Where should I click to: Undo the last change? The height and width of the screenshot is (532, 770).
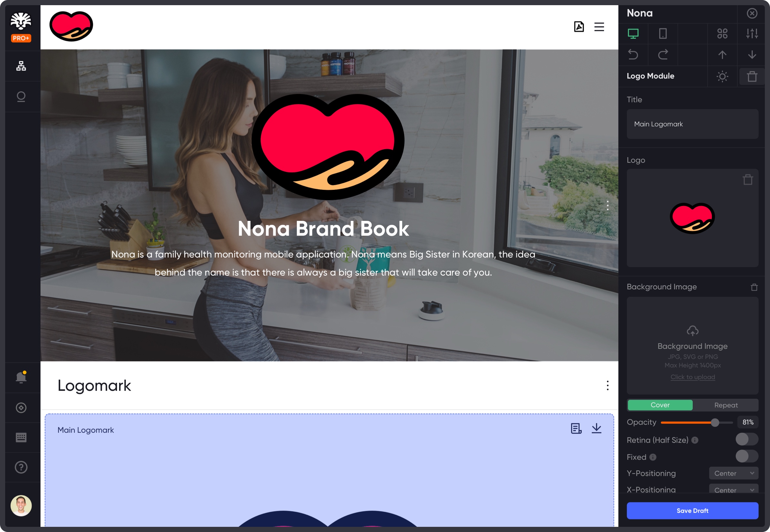pos(634,55)
